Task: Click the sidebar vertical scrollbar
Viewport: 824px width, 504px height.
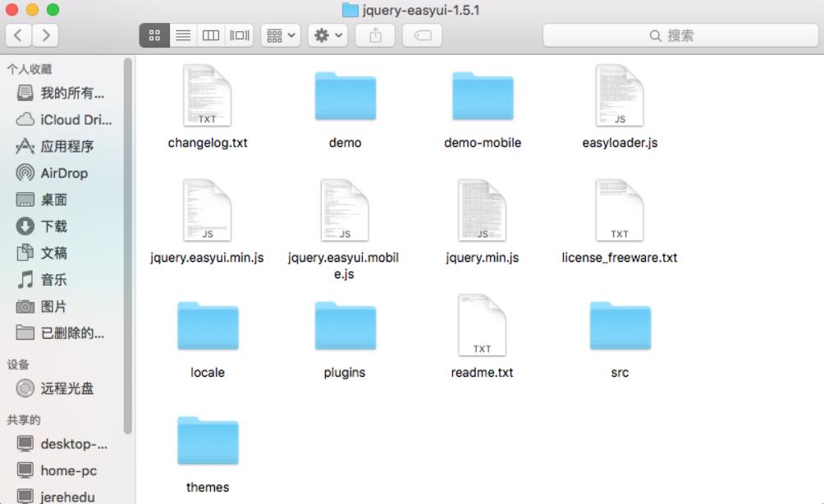Action: click(x=127, y=246)
